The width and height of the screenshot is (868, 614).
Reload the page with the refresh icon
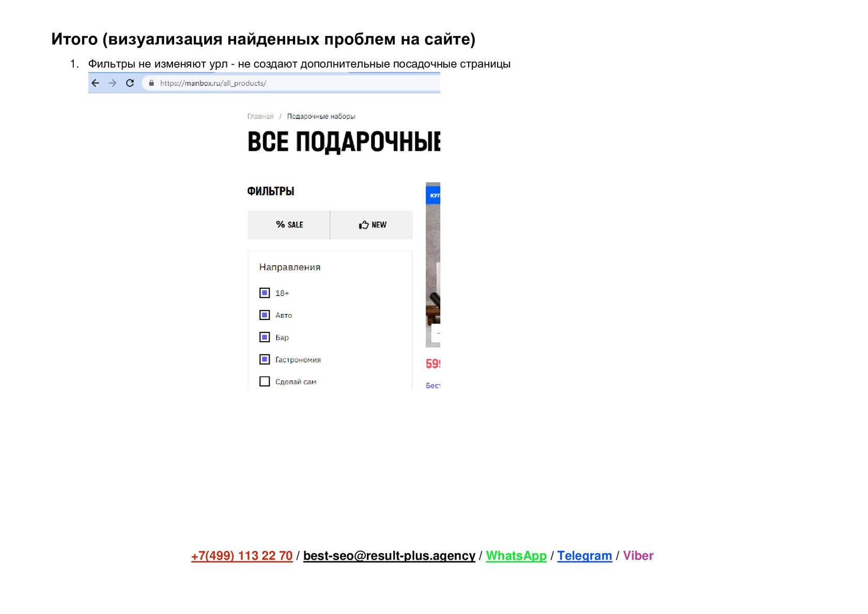[130, 83]
